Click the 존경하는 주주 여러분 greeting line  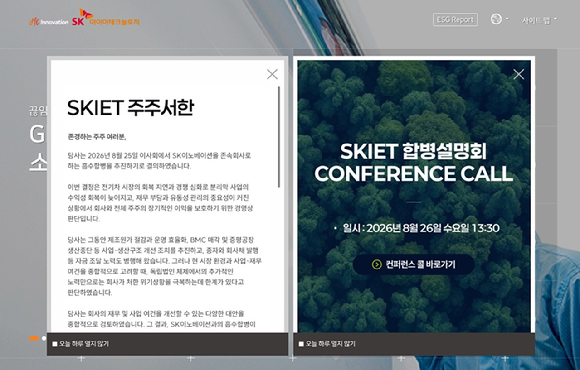[97, 137]
